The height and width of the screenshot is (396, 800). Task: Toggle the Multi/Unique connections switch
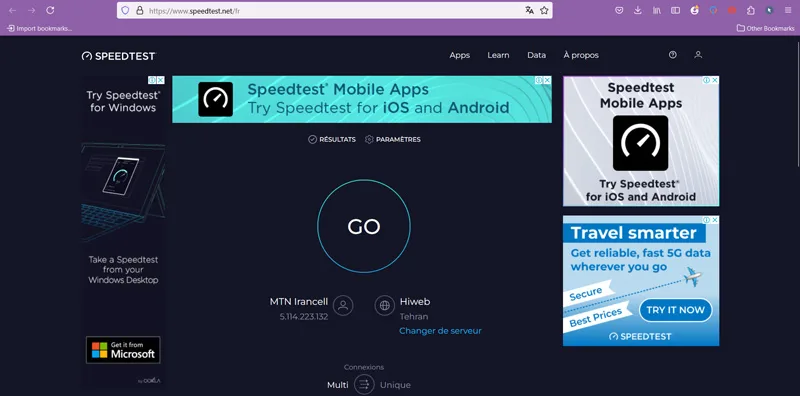coord(364,384)
